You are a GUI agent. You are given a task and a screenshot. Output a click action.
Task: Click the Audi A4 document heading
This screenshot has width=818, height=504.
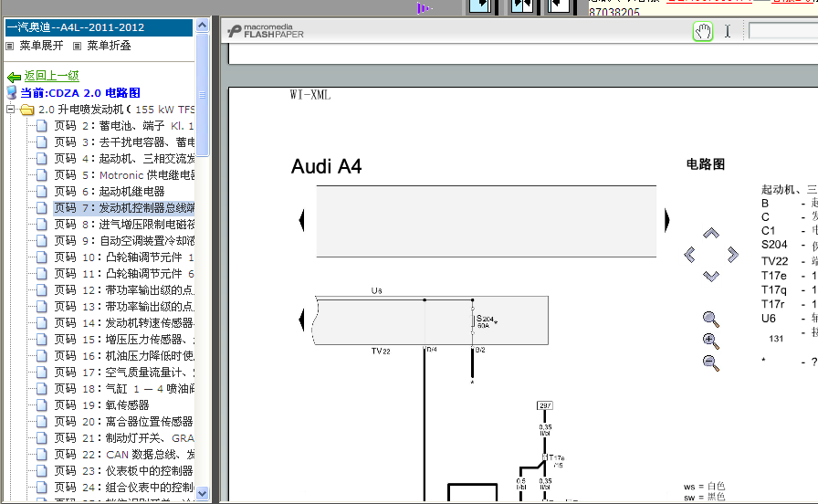(x=327, y=166)
